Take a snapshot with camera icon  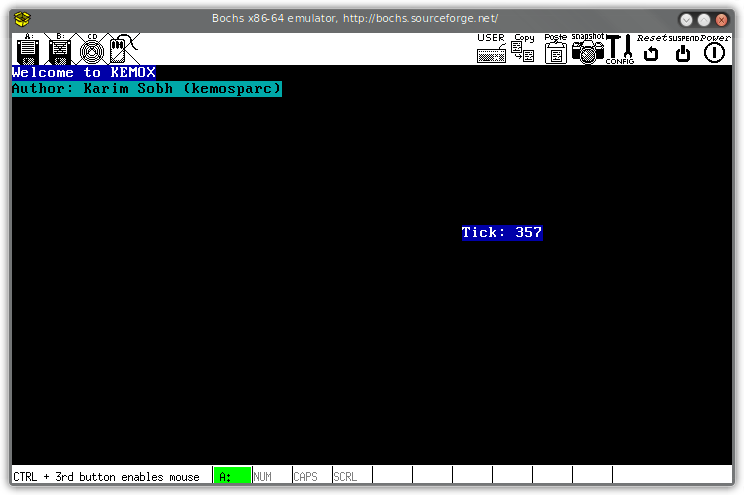coord(587,48)
